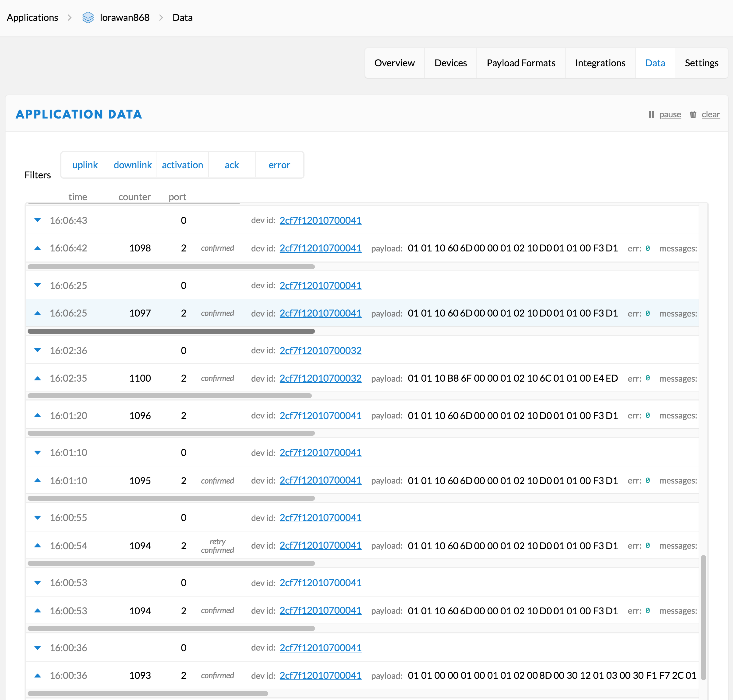Click the 'retry confirmed' label at 16:00:54

pyautogui.click(x=218, y=546)
